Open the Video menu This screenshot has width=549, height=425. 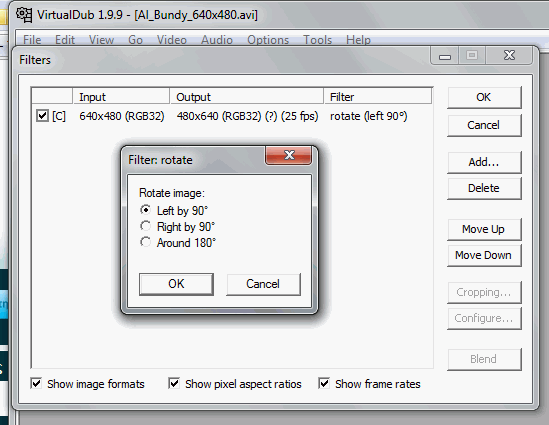coord(172,40)
